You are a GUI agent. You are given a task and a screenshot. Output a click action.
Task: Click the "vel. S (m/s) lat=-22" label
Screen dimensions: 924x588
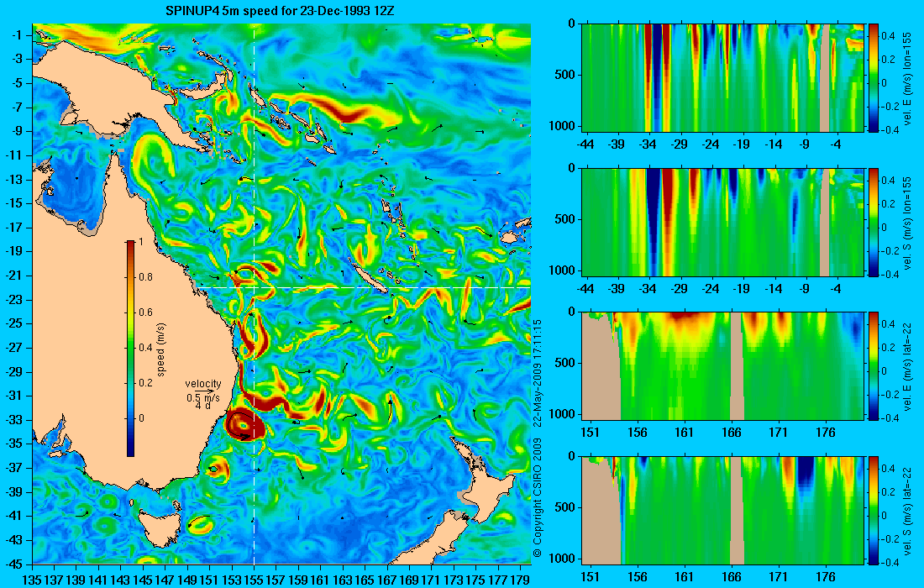click(x=908, y=511)
